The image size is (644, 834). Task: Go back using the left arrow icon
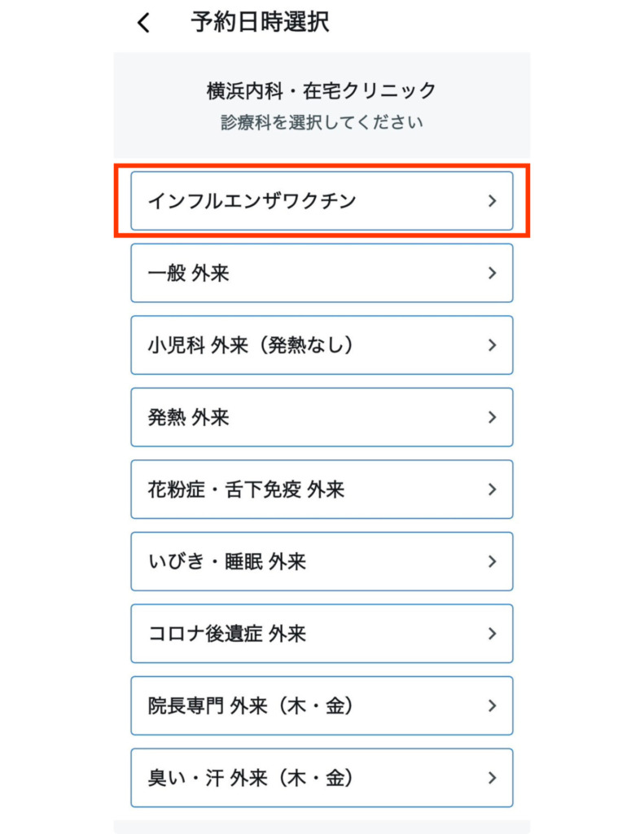144,23
